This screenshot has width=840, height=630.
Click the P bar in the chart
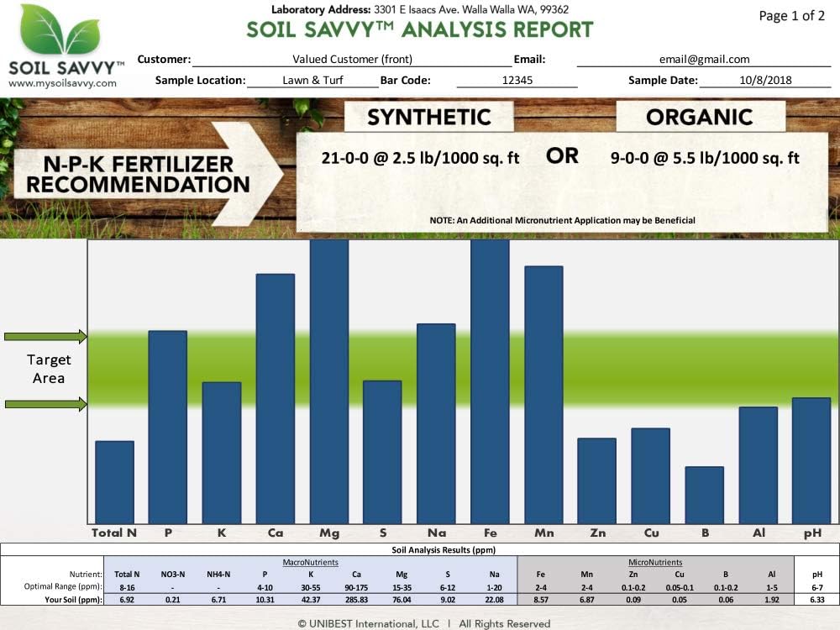tap(168, 427)
